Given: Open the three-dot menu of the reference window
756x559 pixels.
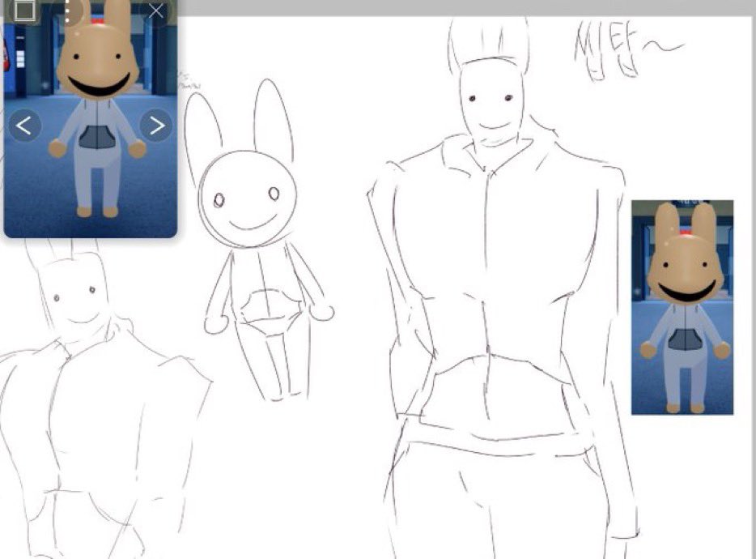Looking at the screenshot, I should 68,11.
